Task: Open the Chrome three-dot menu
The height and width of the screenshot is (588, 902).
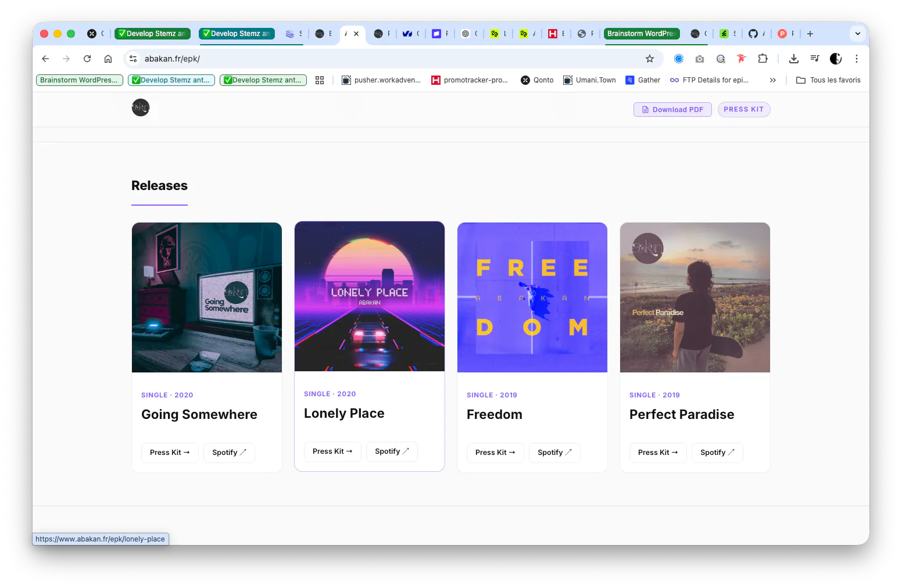Action: [x=857, y=59]
